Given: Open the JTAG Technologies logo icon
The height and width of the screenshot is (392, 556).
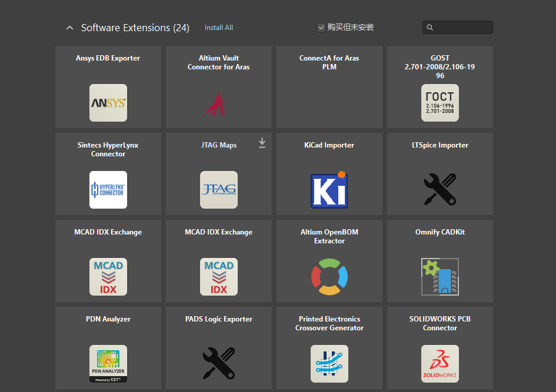Looking at the screenshot, I should pyautogui.click(x=219, y=190).
